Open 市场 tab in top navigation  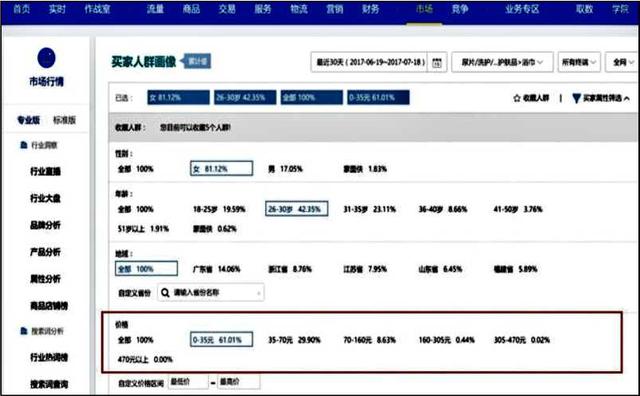coord(424,9)
